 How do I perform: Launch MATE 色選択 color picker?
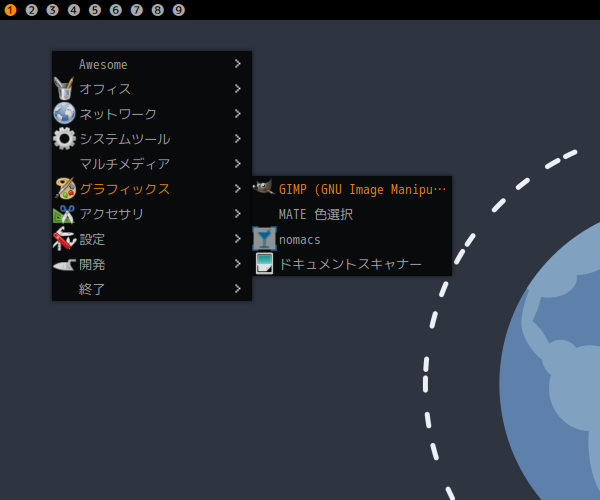point(352,214)
